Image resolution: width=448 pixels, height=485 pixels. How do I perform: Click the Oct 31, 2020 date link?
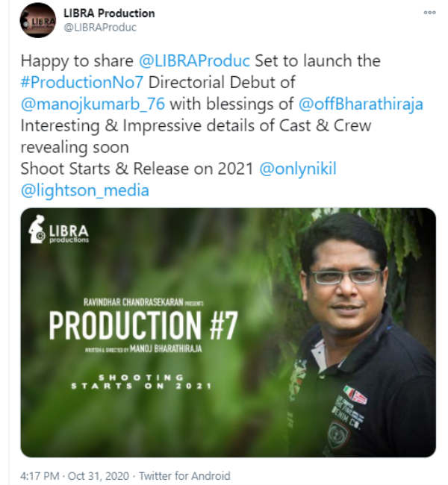(98, 476)
